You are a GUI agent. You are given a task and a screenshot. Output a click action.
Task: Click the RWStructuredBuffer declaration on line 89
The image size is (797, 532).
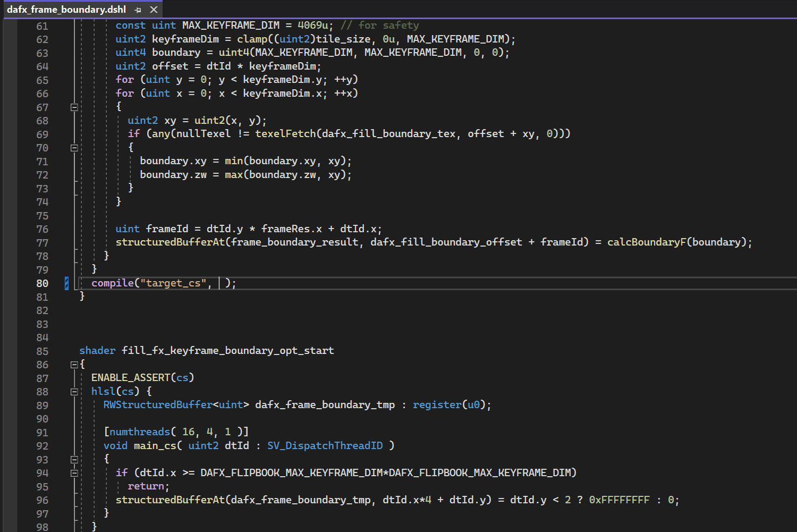[158, 404]
